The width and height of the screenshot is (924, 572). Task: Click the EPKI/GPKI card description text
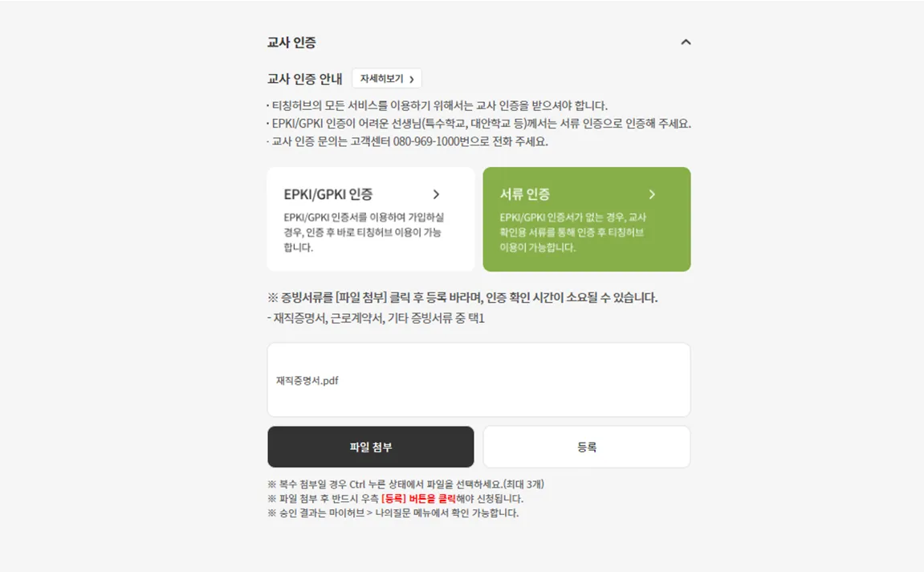[x=364, y=232]
